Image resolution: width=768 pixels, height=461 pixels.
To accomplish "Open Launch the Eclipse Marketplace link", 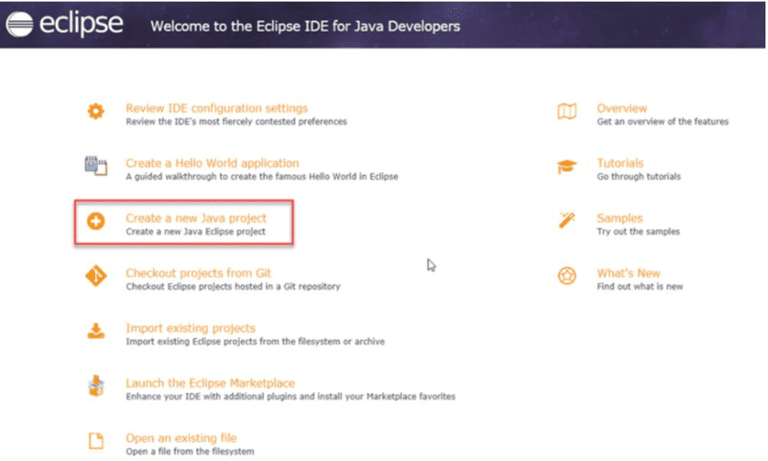I will (x=210, y=383).
